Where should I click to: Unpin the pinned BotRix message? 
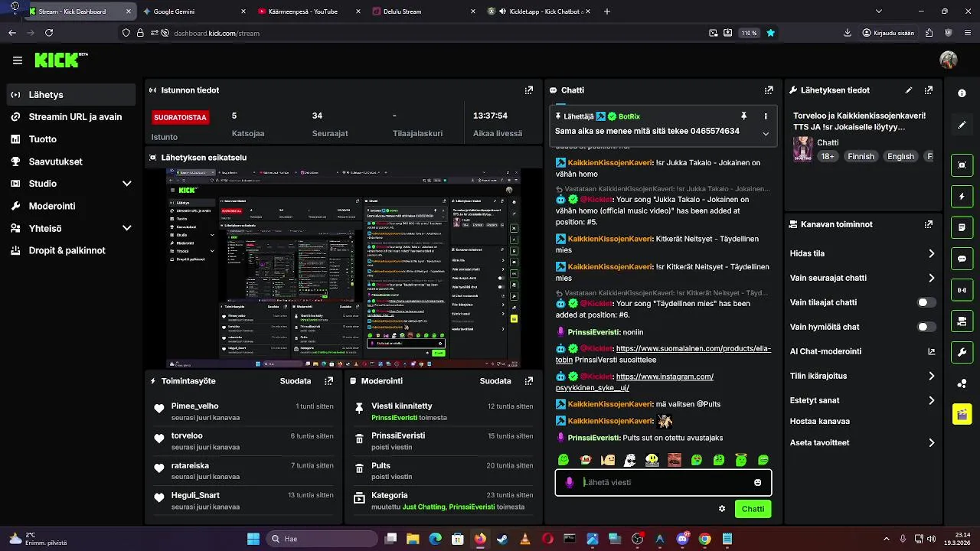(x=743, y=116)
